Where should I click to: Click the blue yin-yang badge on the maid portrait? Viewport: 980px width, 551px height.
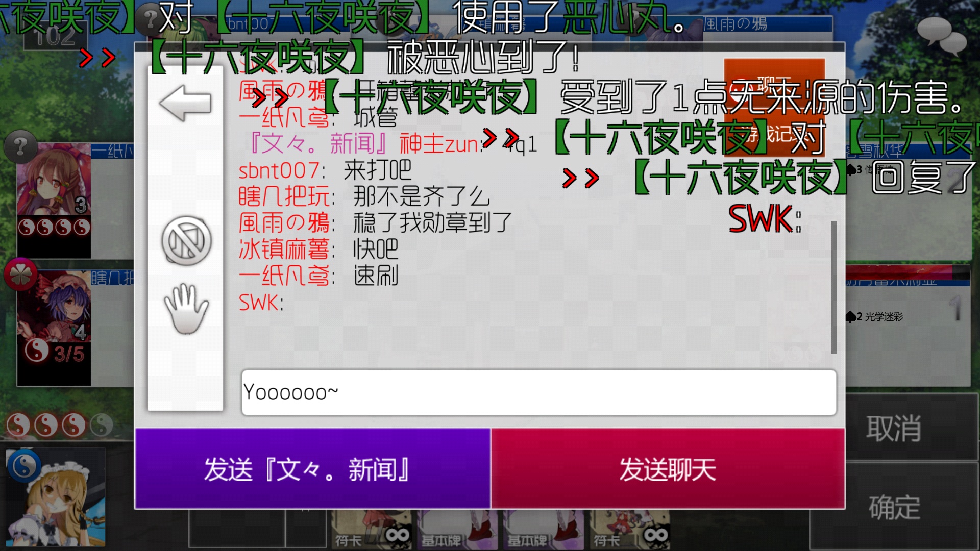coord(23,465)
